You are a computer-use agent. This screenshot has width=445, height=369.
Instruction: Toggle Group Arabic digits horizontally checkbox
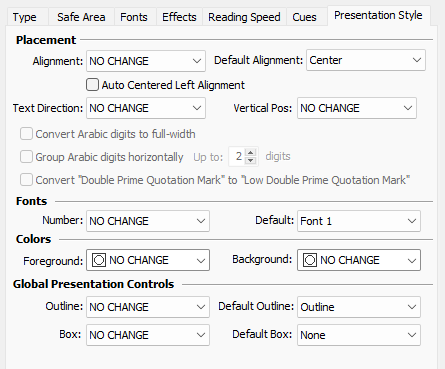pos(26,157)
